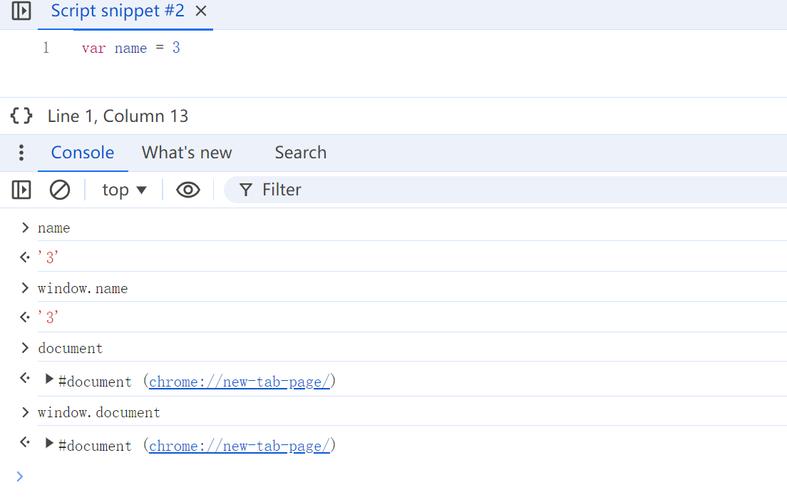Click Line 1, Column 13 status text
787x500 pixels.
click(x=118, y=116)
